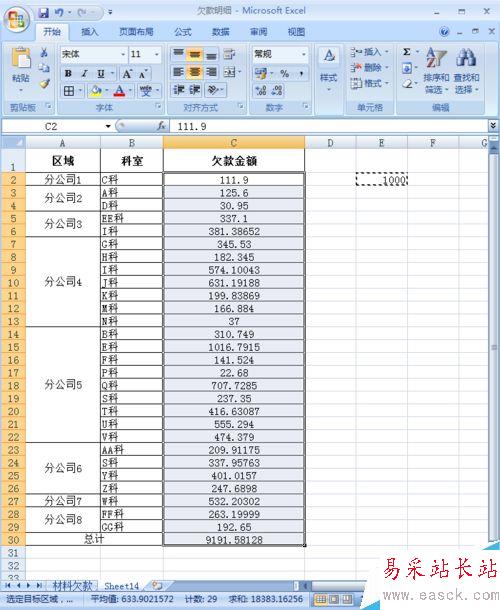Open the 插入 insert cells dropdown
This screenshot has height=610, width=500.
[369, 52]
